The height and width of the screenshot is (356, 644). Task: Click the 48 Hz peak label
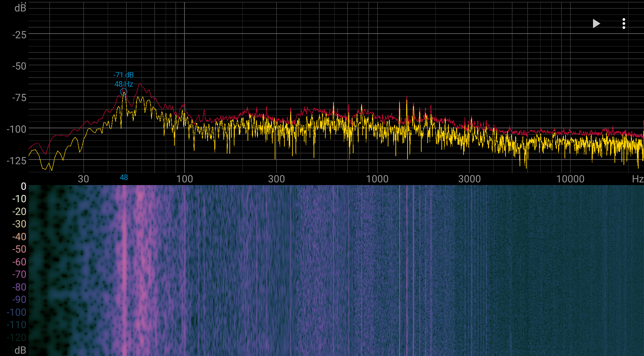pyautogui.click(x=124, y=84)
